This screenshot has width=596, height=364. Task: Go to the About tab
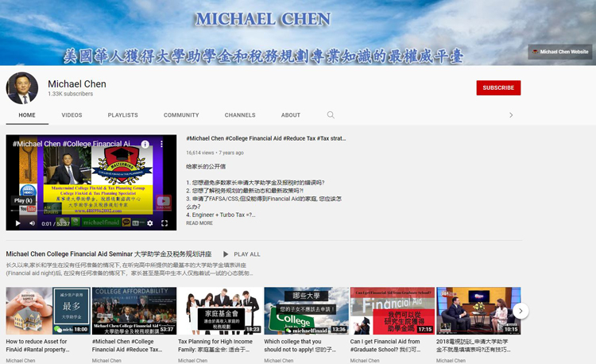(291, 115)
